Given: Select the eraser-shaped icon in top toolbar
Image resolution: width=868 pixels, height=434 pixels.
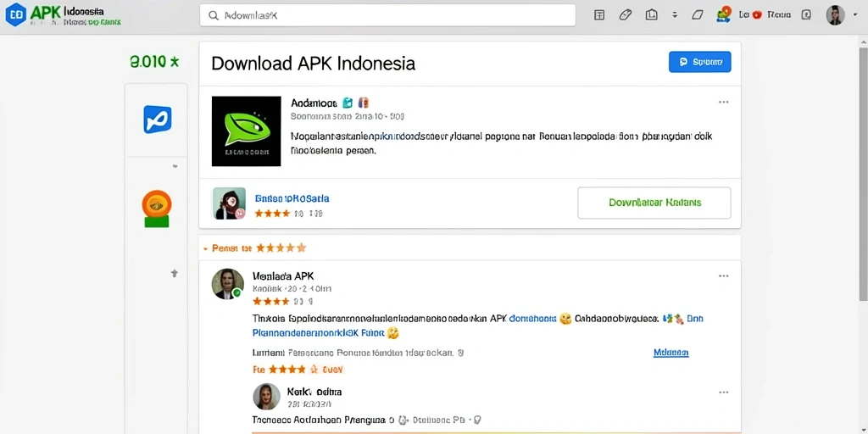Looking at the screenshot, I should point(626,15).
